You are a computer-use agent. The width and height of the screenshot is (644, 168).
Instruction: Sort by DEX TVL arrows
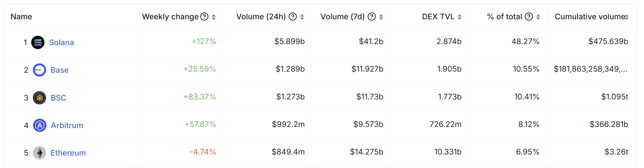tap(460, 17)
